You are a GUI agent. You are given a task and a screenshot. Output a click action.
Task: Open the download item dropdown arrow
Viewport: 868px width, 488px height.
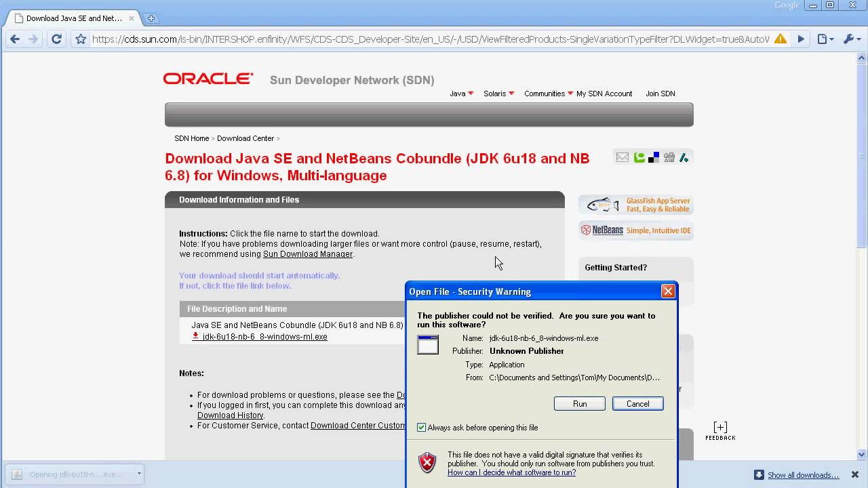[139, 474]
